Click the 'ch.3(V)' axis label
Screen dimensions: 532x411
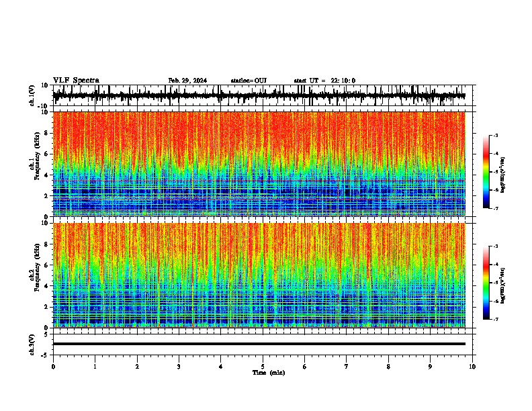(32, 345)
